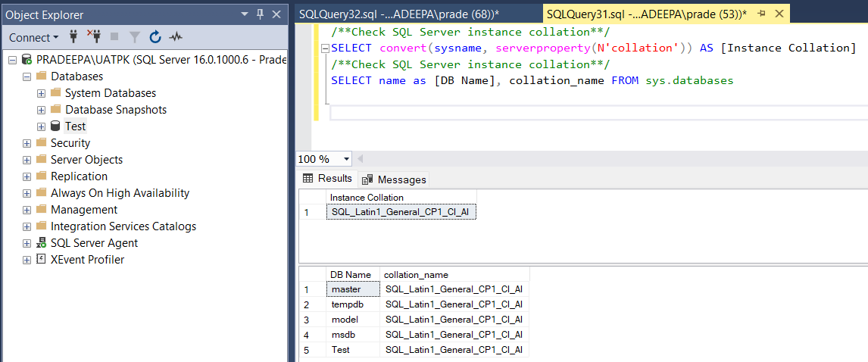Image resolution: width=868 pixels, height=362 pixels.
Task: Open the Messages tab
Action: (394, 179)
